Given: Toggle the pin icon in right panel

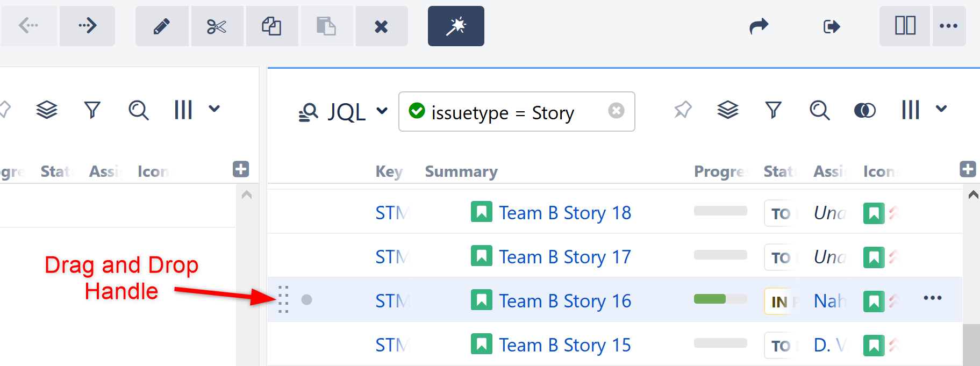Looking at the screenshot, I should point(683,110).
